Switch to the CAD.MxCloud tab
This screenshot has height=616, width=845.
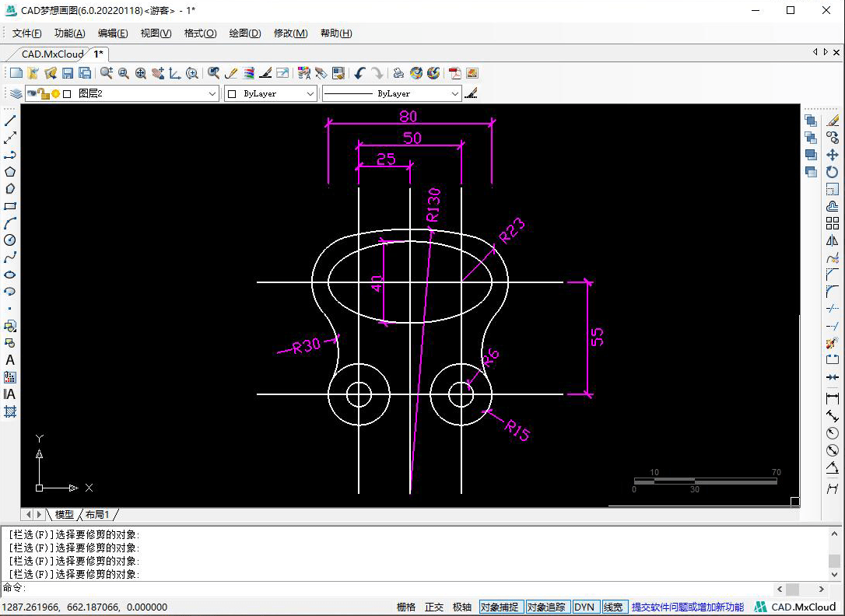[51, 54]
